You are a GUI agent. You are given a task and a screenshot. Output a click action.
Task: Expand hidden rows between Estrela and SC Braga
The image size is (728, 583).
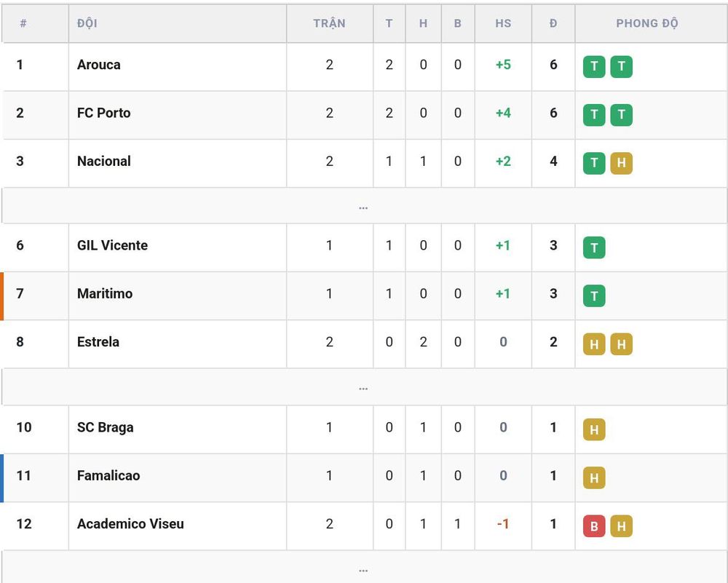[x=363, y=387]
